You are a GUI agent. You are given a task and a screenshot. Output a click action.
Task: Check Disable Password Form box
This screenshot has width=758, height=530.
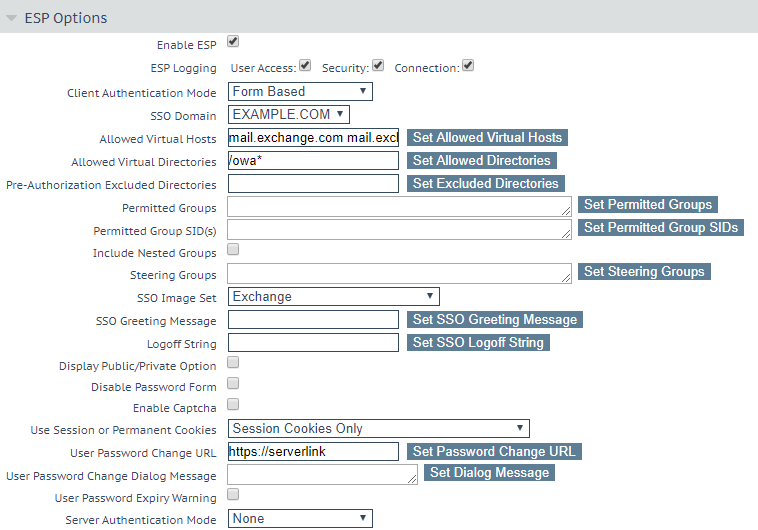point(233,383)
